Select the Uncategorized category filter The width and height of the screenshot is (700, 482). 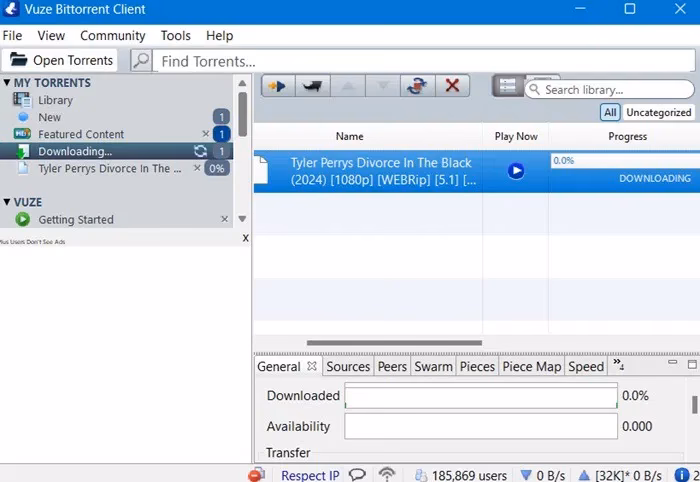[658, 112]
